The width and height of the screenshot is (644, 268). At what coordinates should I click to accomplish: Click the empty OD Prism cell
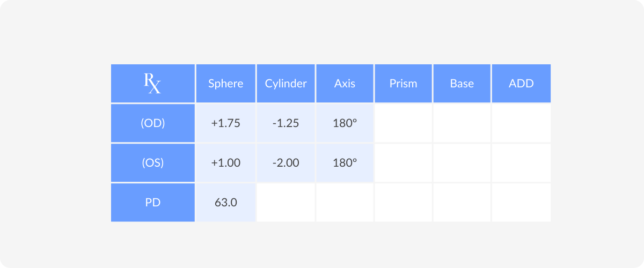[404, 123]
